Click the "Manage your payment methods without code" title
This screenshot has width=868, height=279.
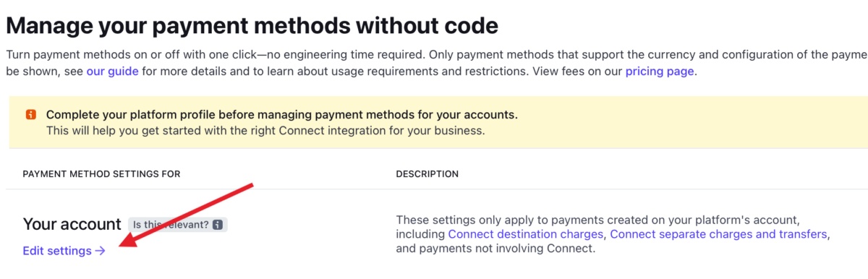click(252, 26)
